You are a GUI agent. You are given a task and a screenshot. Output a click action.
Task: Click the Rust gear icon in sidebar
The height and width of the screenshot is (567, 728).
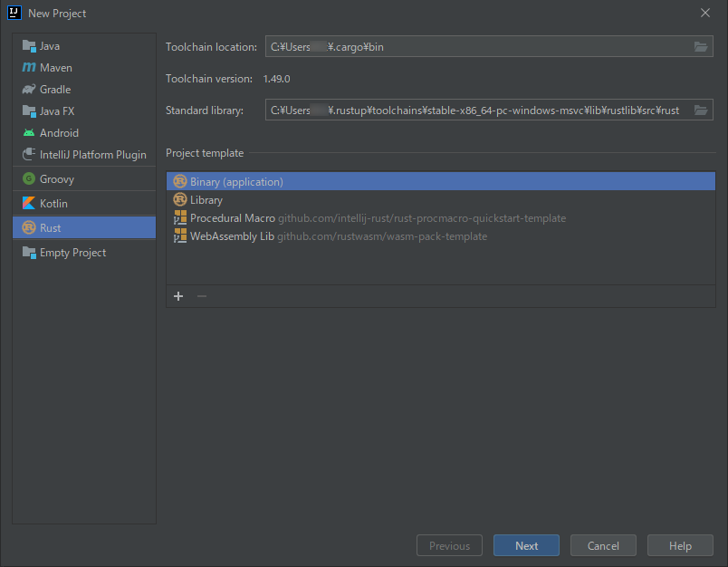29,227
